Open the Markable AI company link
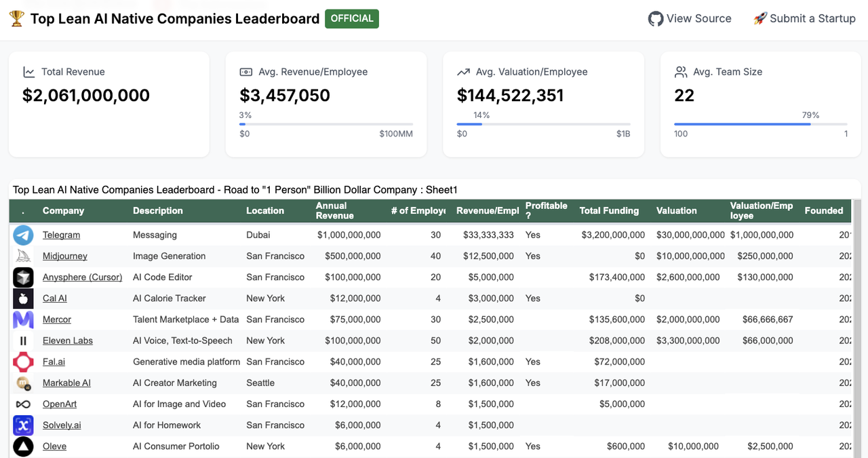The width and height of the screenshot is (868, 458). pyautogui.click(x=66, y=383)
